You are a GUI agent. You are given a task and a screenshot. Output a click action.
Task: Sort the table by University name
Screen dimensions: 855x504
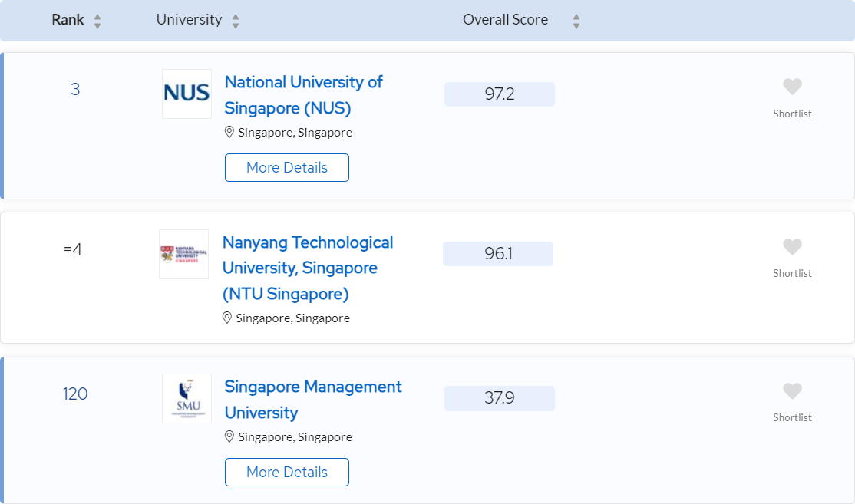click(x=236, y=21)
